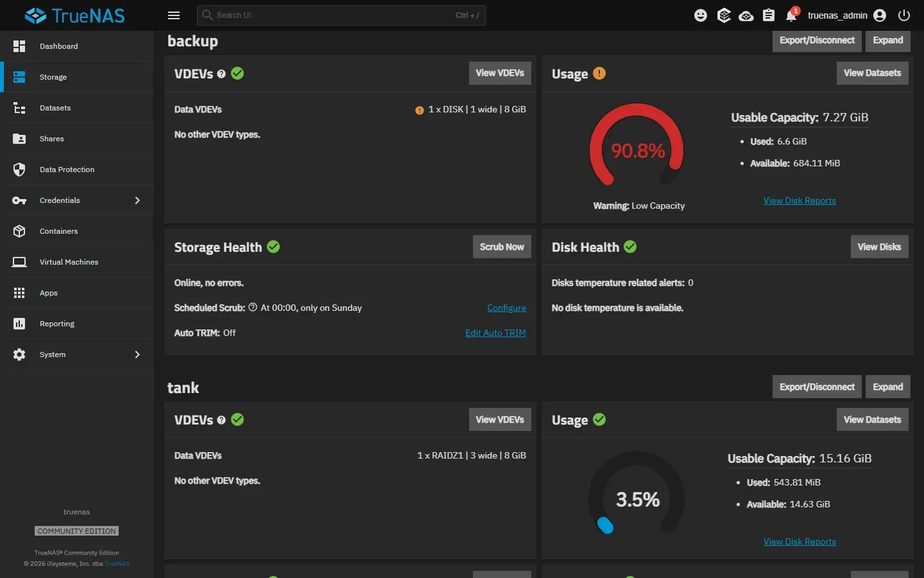Open View Disk Reports link under backup
This screenshot has width=924, height=578.
tap(800, 200)
